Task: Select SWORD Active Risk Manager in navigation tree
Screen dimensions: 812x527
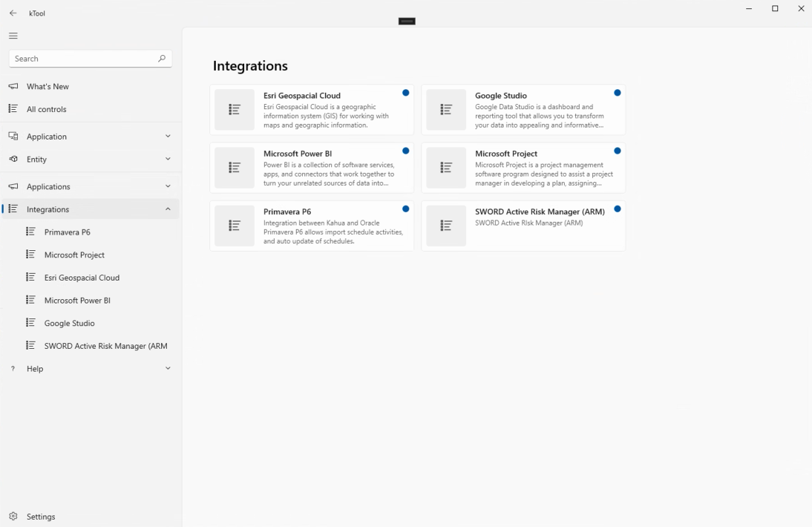Action: pos(91,346)
